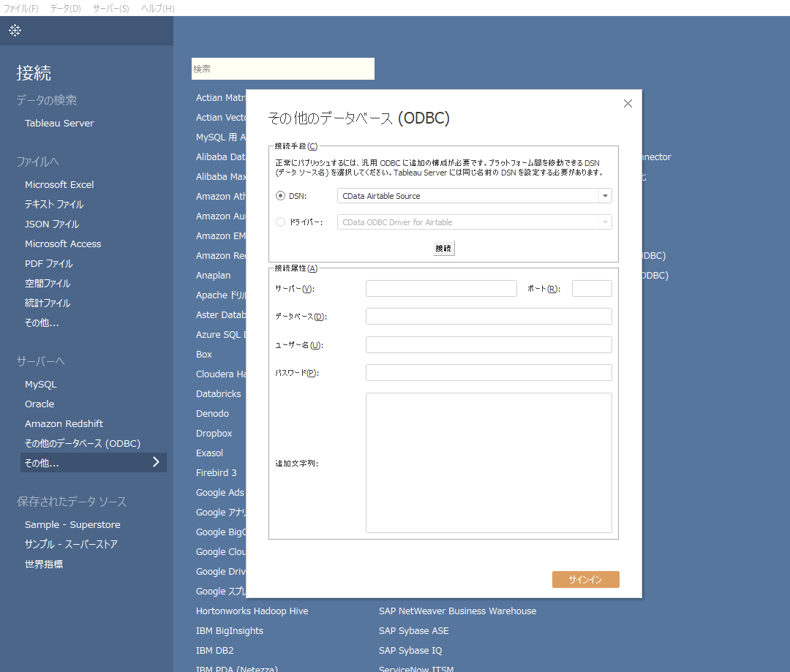Open the ファイル(F) menu
This screenshot has width=790, height=672.
pos(20,8)
